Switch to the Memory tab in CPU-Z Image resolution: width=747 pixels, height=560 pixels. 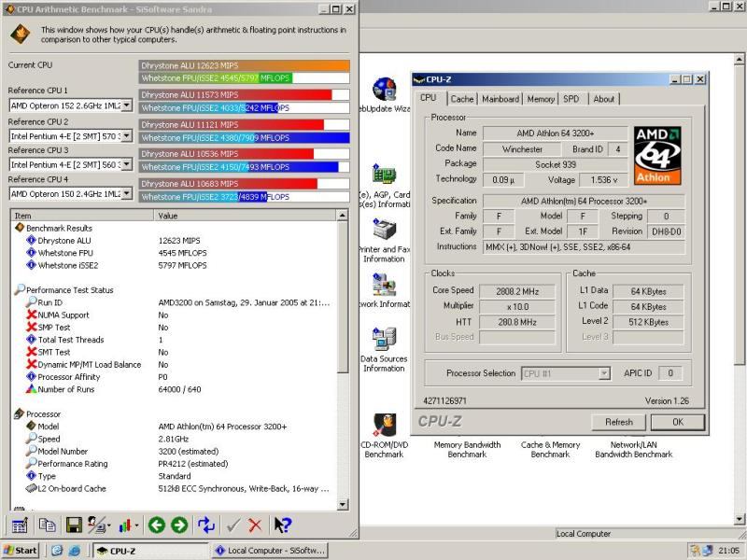pyautogui.click(x=541, y=99)
